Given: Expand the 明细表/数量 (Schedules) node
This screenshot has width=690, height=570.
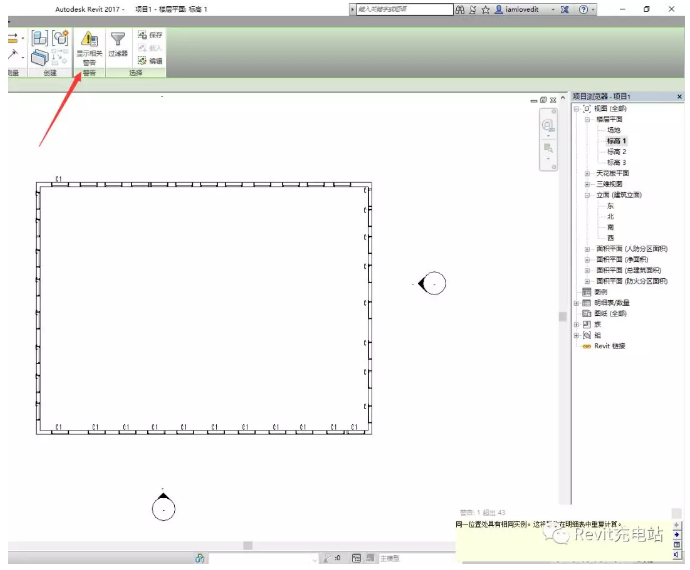Looking at the screenshot, I should tap(576, 302).
